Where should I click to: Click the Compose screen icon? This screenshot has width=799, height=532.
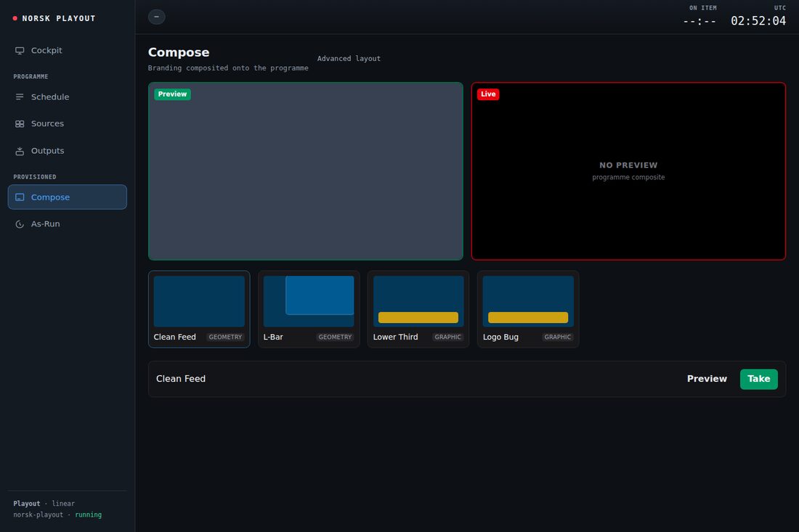(x=20, y=197)
